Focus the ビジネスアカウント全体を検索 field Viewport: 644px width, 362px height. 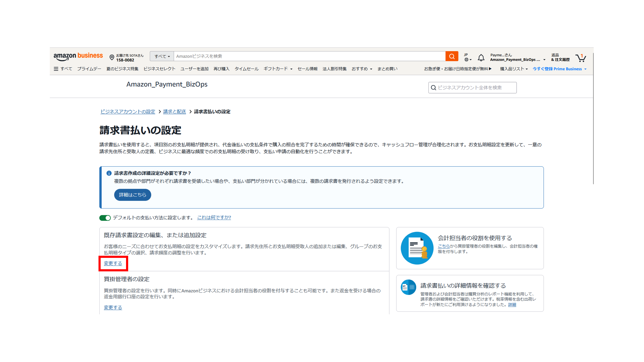472,88
